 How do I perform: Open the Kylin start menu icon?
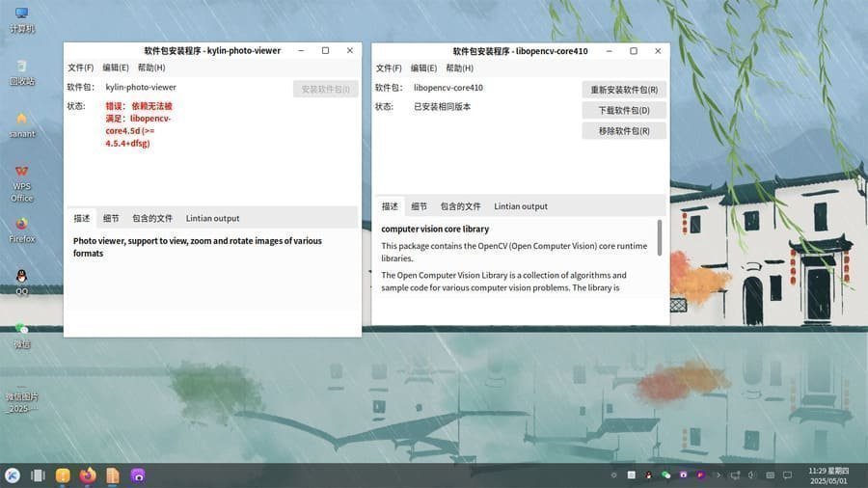(13, 475)
